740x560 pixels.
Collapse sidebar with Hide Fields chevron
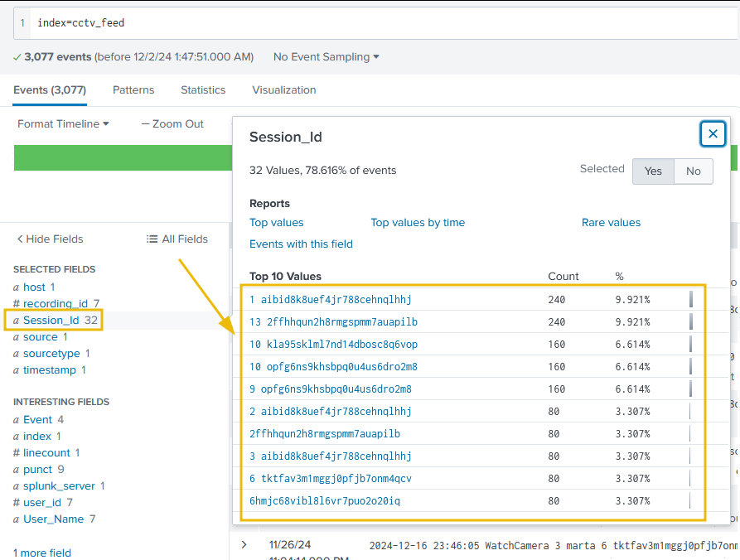(x=20, y=239)
